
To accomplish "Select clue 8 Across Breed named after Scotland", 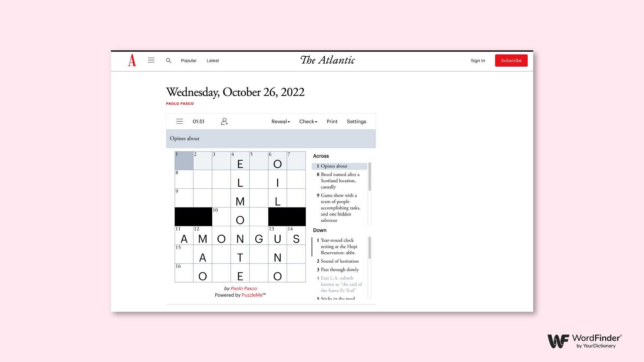I will coord(340,180).
